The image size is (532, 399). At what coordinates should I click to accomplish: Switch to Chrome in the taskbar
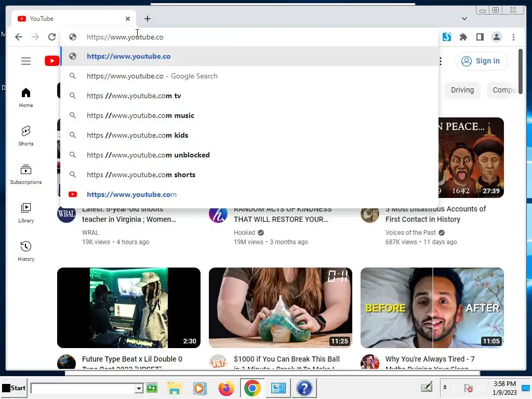point(252,388)
